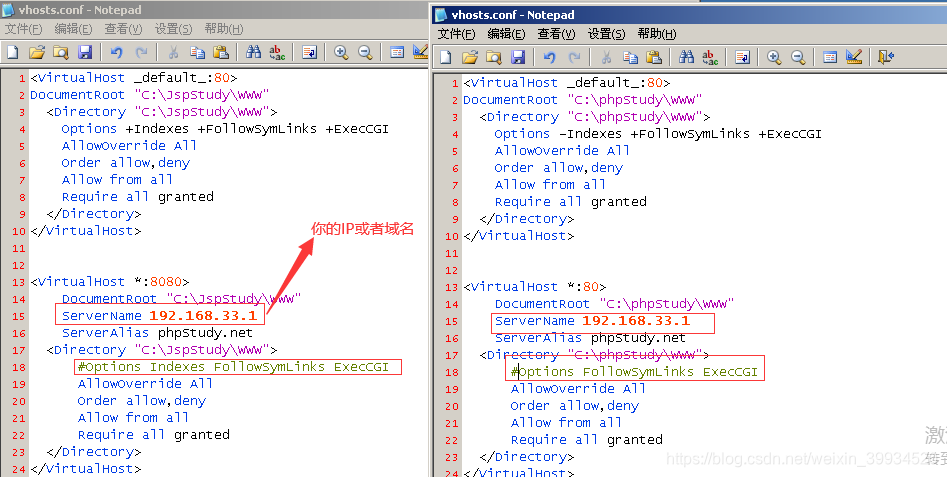Screen dimensions: 947x477
Task: Select syntax scheme in right Notepad window
Action: [x=830, y=57]
